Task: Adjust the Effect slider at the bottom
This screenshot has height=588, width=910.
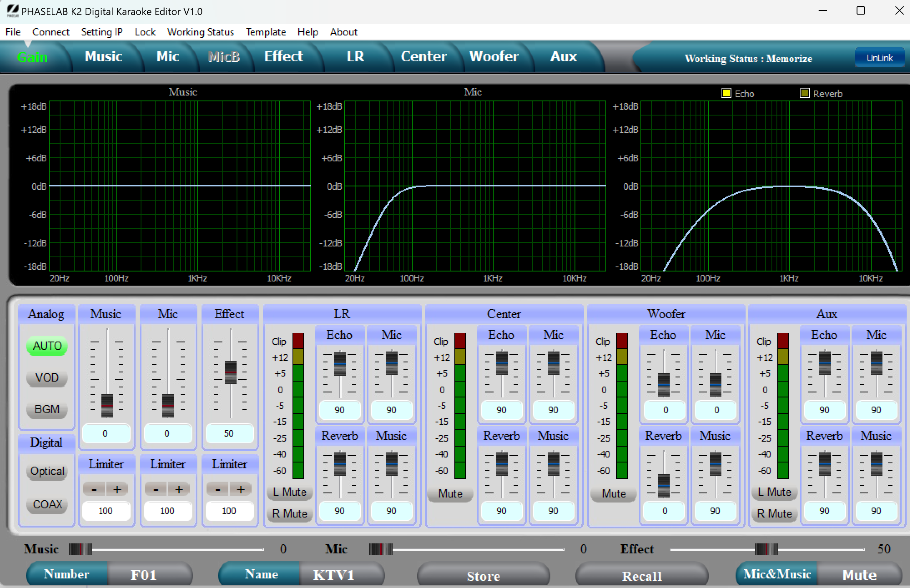Action: 766,549
